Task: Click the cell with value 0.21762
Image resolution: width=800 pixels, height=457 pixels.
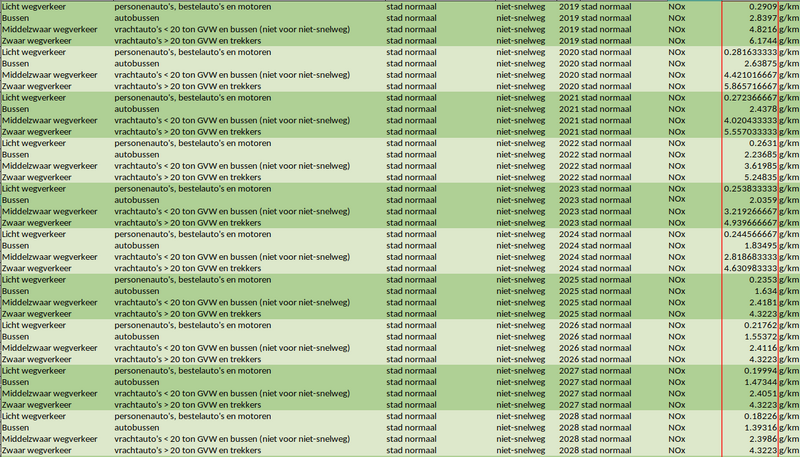Action: click(x=762, y=325)
